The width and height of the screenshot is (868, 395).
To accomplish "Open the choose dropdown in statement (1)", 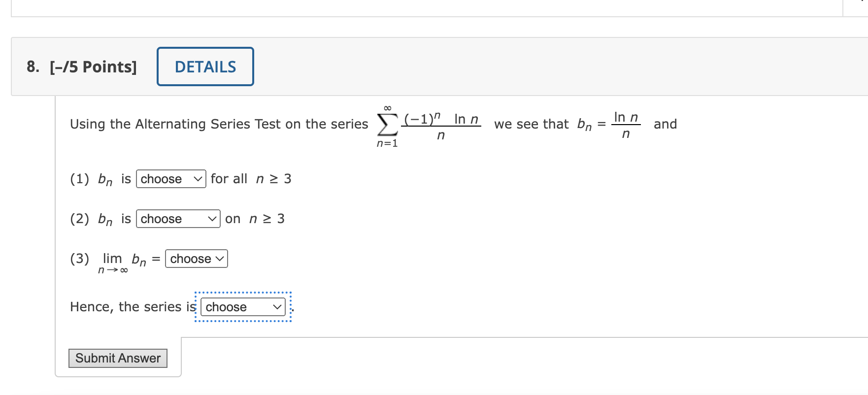I will pos(170,179).
